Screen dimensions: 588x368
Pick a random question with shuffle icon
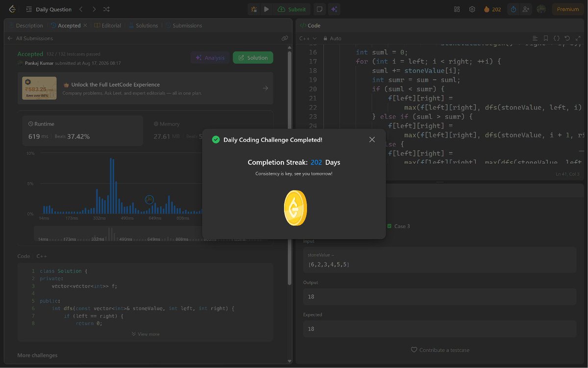point(106,9)
